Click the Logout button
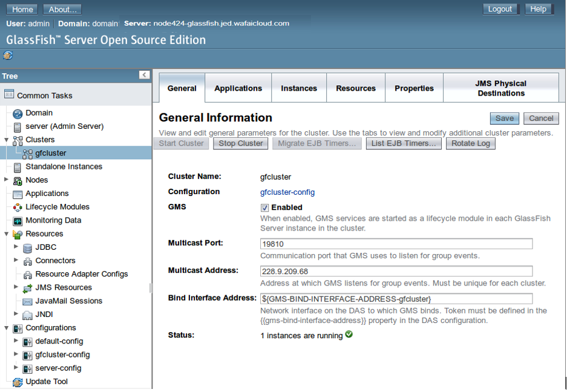The height and width of the screenshot is (392, 567). 500,9
